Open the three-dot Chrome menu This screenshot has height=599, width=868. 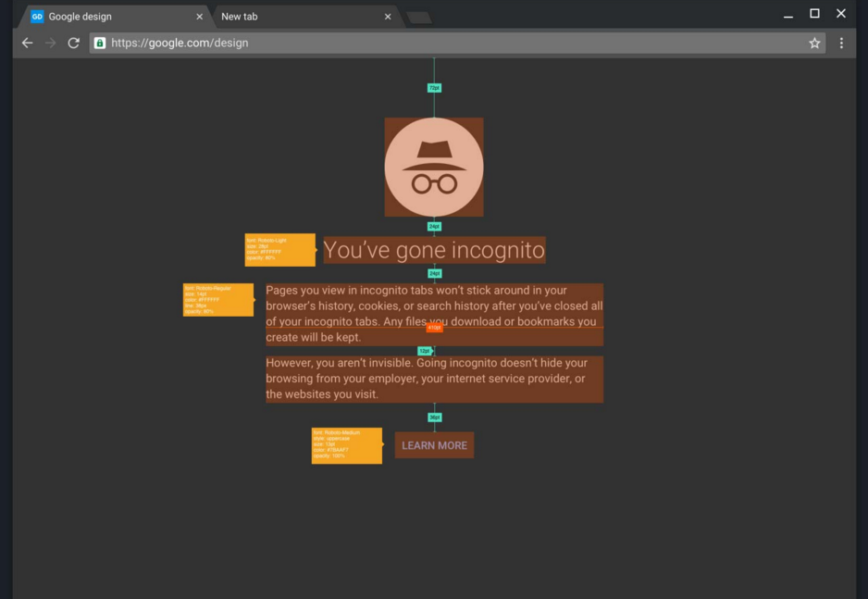(841, 43)
